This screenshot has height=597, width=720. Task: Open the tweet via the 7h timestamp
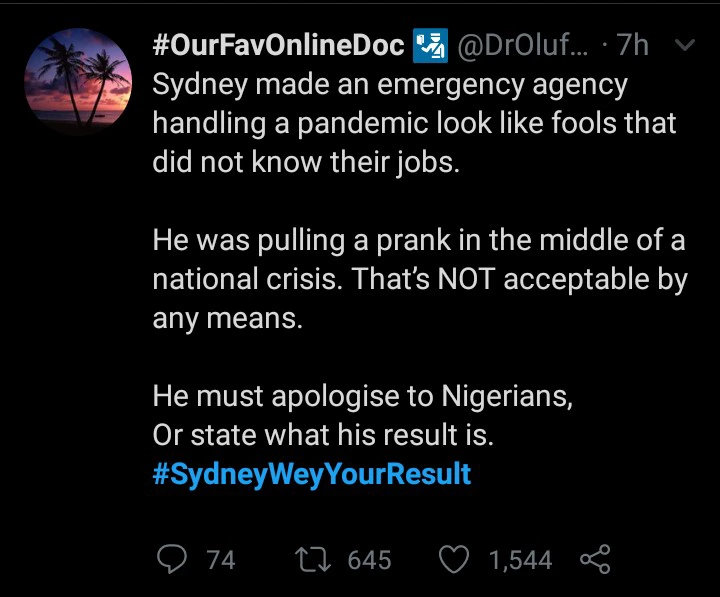click(633, 46)
